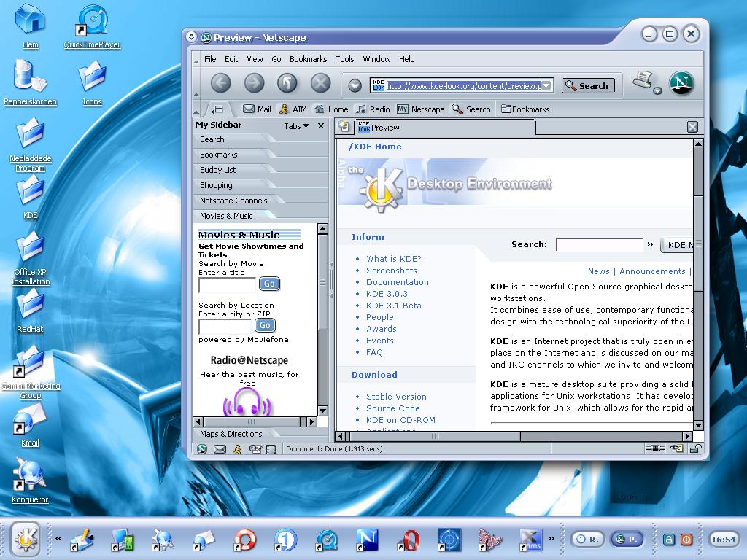Go to Home on the personal toolbar
This screenshot has height=560, width=747.
point(331,109)
